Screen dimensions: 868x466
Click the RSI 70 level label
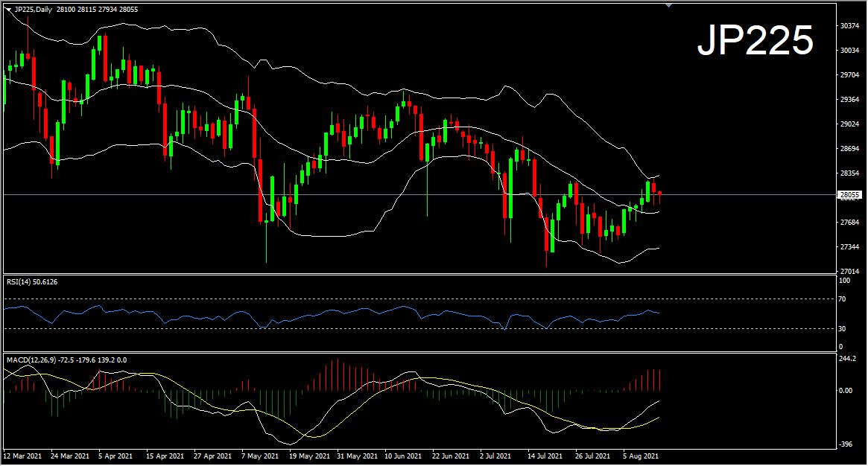click(x=843, y=299)
